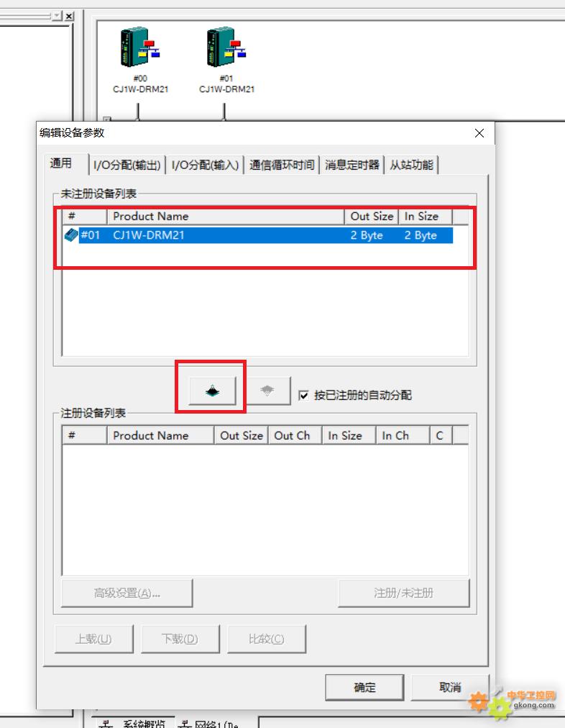Select the #01 CJ1W-DRM21 device icon in network view

226,47
